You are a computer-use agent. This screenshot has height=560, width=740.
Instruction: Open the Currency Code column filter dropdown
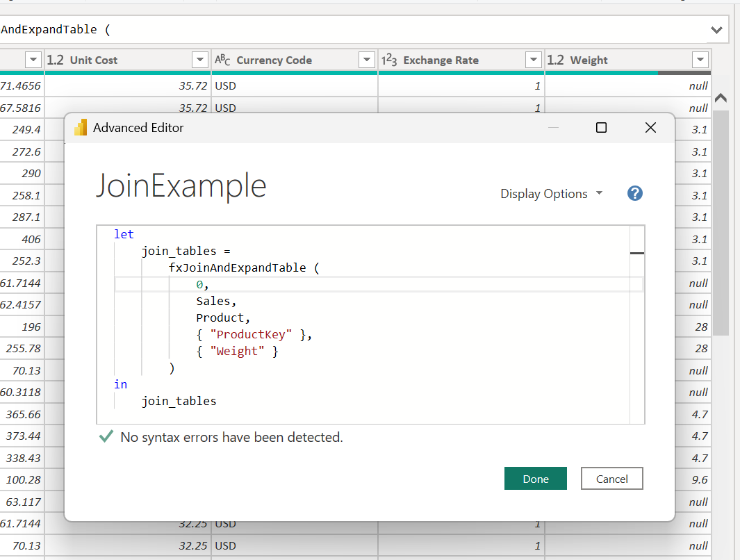click(x=367, y=60)
